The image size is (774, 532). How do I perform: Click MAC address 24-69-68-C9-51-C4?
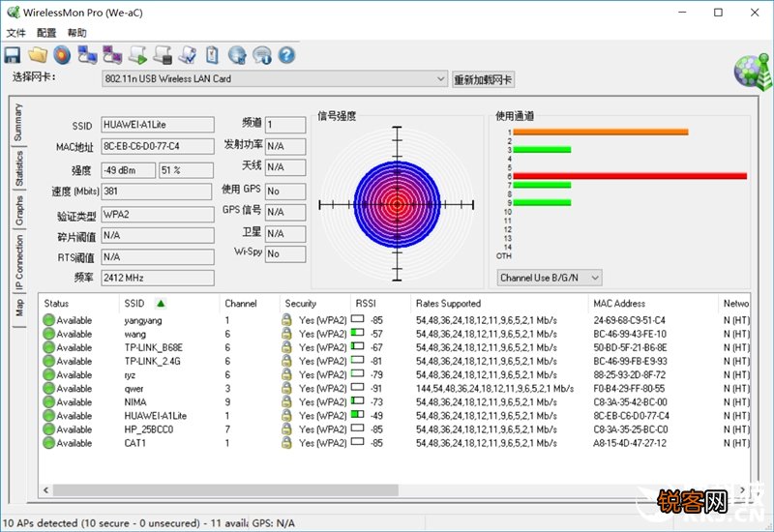point(630,320)
